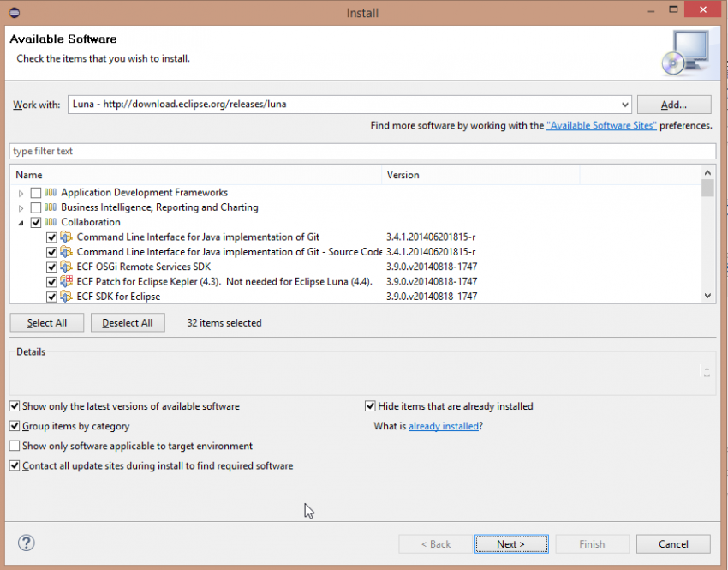Click the feature icon beside ECF OSGi Remote Services SDK

coord(67,267)
